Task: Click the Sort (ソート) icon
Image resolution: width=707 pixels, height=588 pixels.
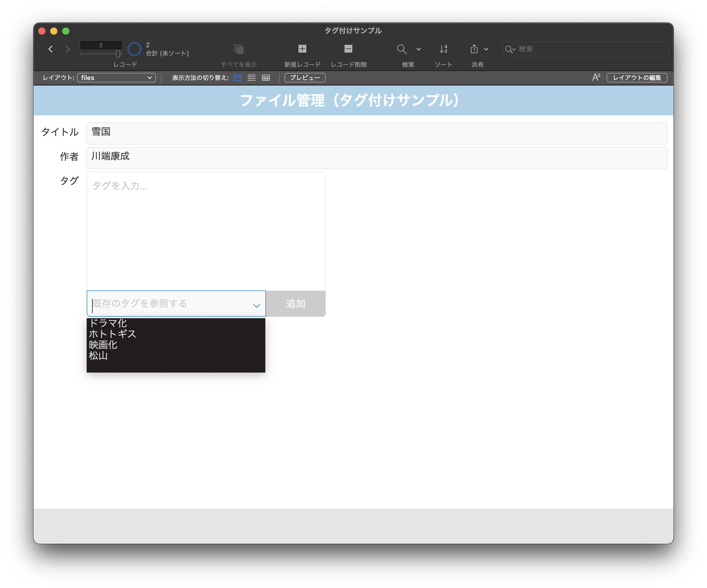Action: click(x=443, y=49)
